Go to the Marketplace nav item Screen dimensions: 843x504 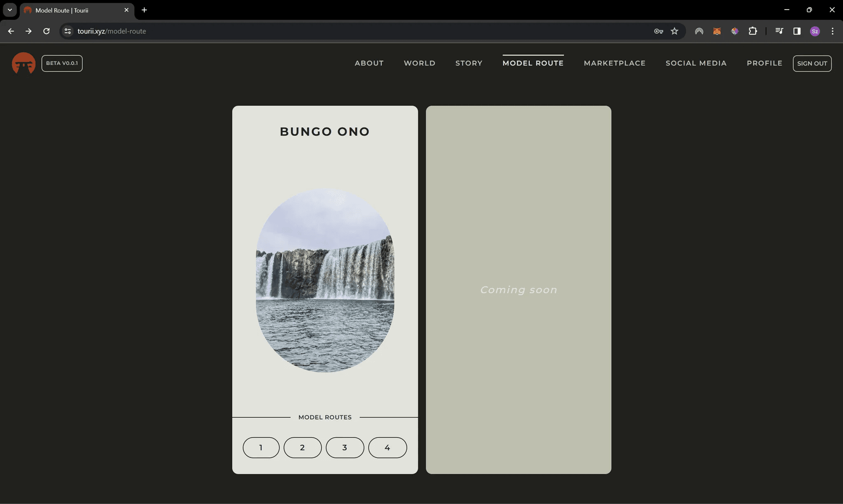click(614, 63)
